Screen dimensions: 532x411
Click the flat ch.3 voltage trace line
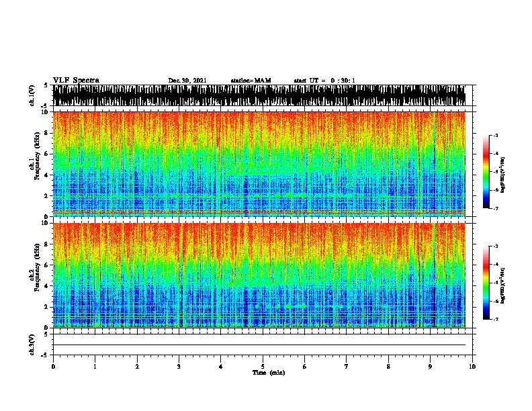259,345
